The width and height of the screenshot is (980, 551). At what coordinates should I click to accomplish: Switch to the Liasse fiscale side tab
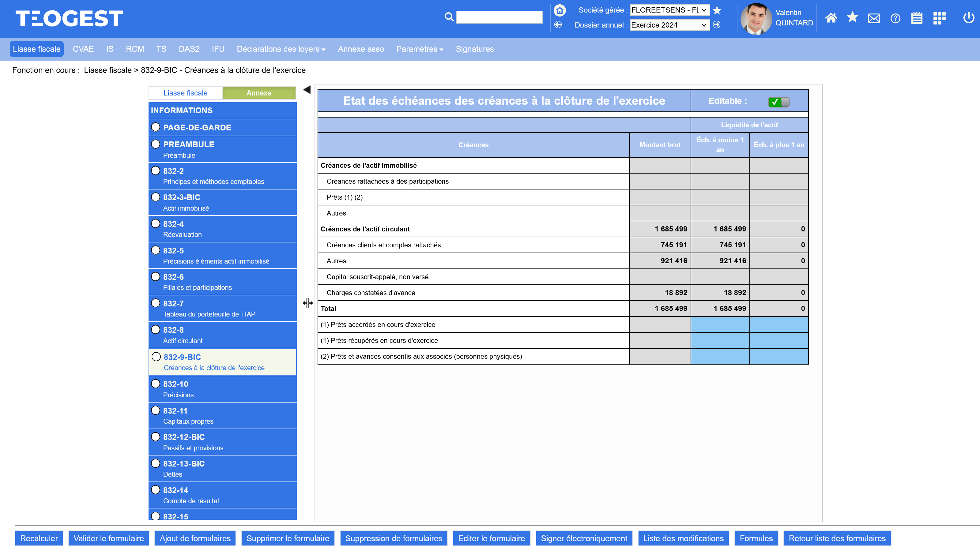pyautogui.click(x=185, y=93)
